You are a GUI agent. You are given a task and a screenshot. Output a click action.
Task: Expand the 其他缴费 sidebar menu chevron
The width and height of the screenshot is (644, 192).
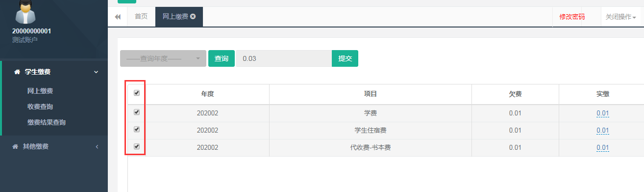click(97, 146)
